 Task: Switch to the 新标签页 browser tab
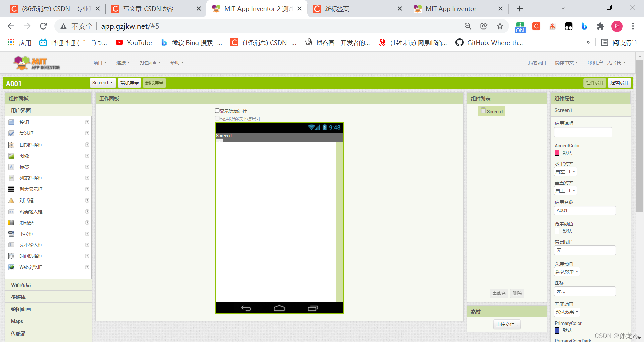pyautogui.click(x=357, y=9)
